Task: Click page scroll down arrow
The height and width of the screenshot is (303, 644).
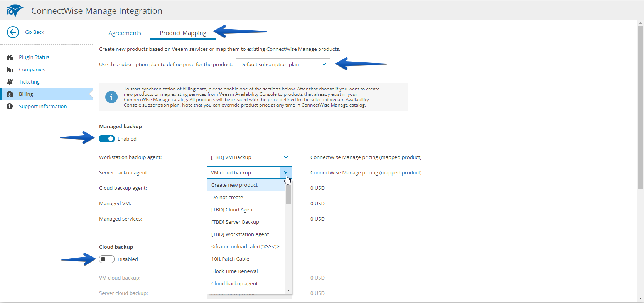Action: [641, 298]
